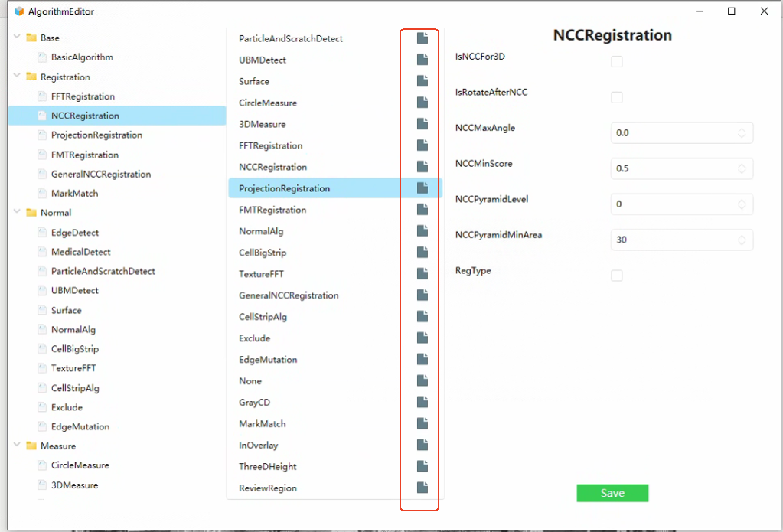Select BasicAlgorithm in the tree

tap(82, 57)
